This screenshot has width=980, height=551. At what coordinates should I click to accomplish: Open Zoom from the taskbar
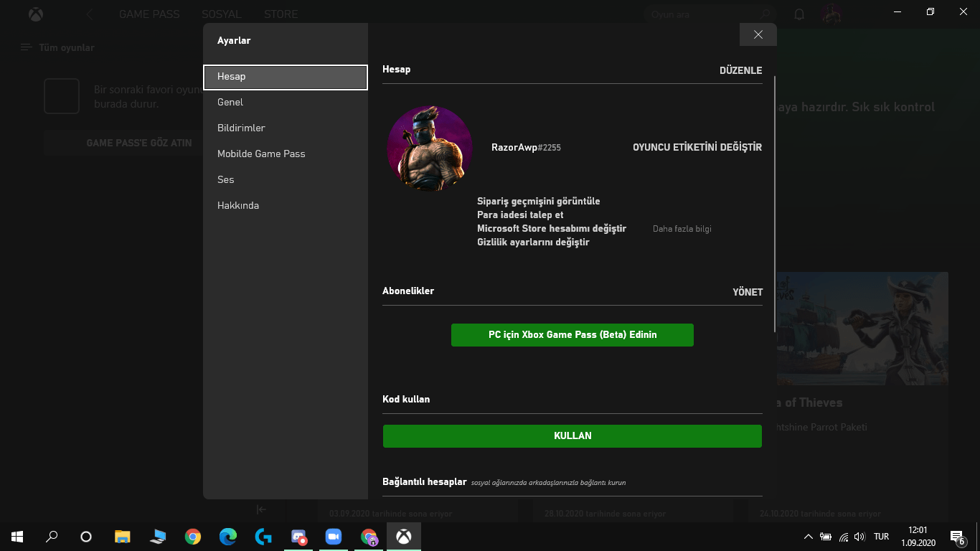tap(334, 537)
